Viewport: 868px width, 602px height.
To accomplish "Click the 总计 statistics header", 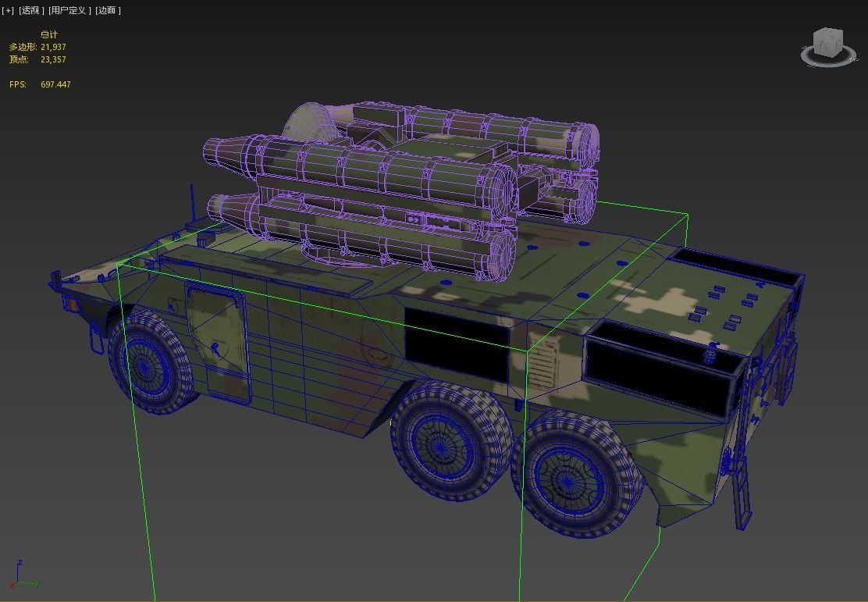I will click(48, 34).
